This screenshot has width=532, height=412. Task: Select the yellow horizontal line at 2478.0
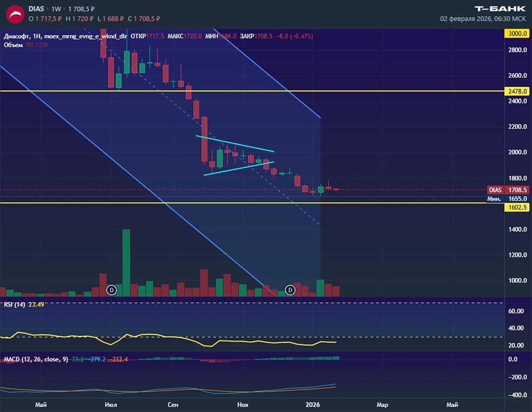pyautogui.click(x=252, y=91)
